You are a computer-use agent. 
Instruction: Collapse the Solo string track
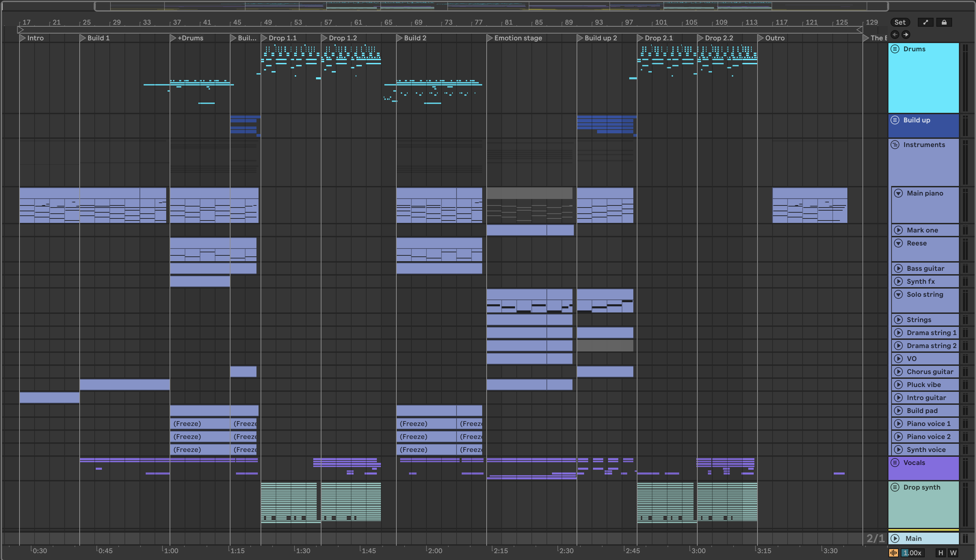(x=898, y=295)
